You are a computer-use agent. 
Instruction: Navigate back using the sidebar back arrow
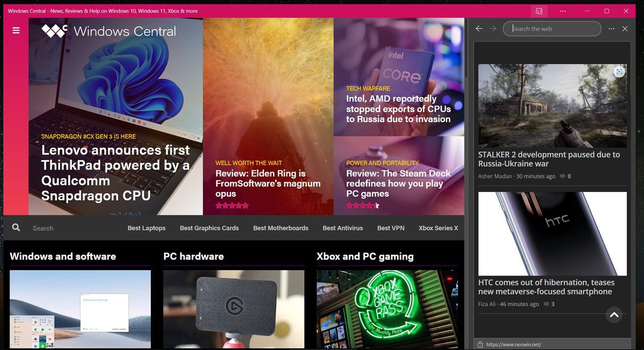[479, 28]
